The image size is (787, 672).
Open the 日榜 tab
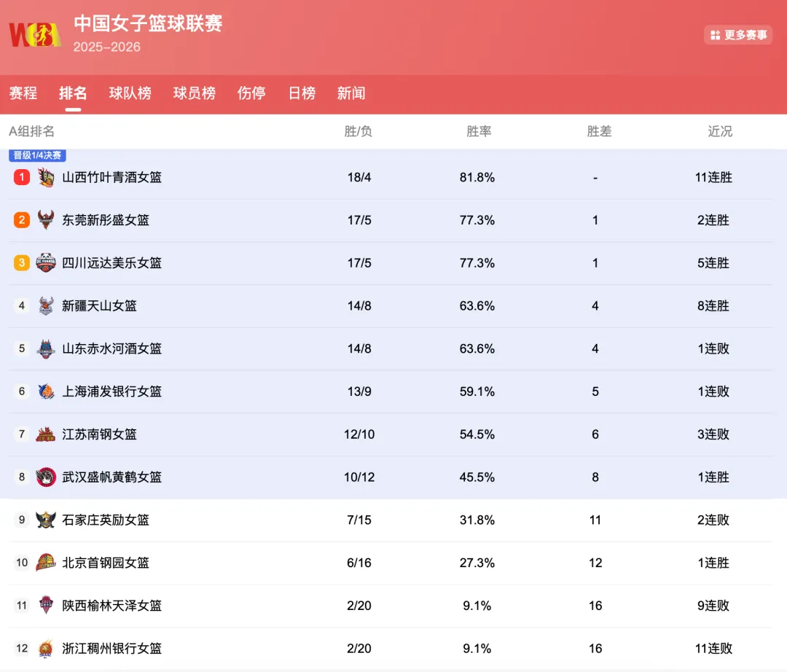click(x=302, y=93)
